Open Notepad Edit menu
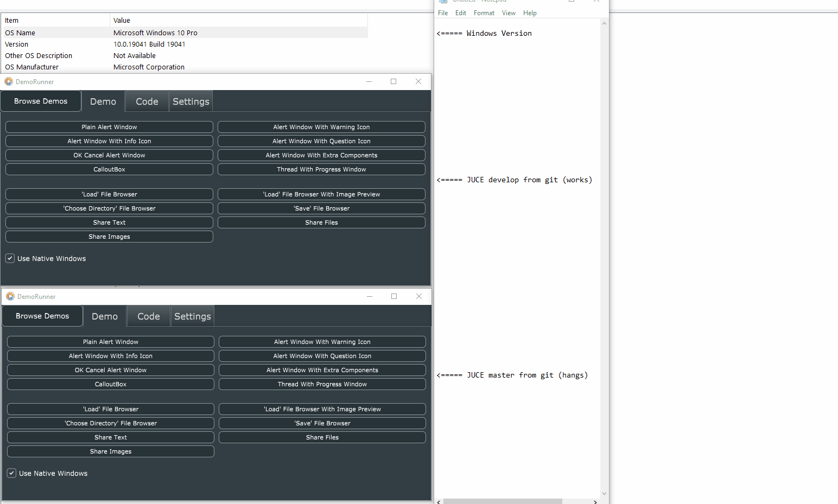 461,13
